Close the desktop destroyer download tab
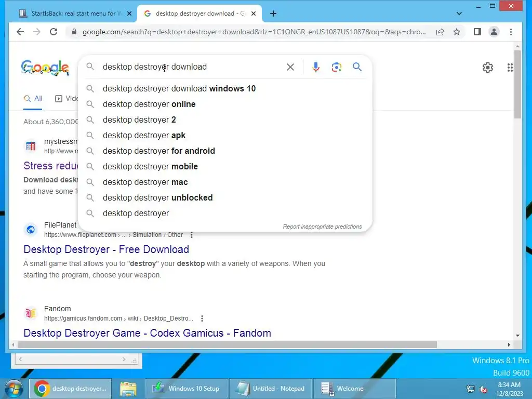Viewport: 532px width, 399px height. (254, 14)
